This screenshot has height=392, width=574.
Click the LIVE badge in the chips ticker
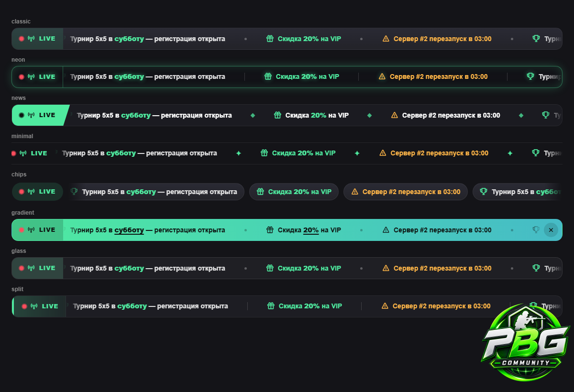click(x=37, y=192)
